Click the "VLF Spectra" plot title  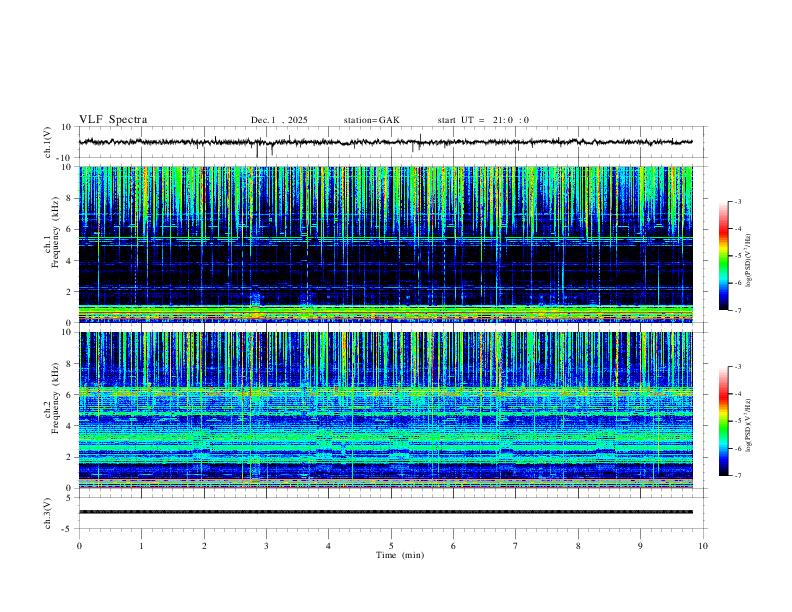click(x=113, y=120)
